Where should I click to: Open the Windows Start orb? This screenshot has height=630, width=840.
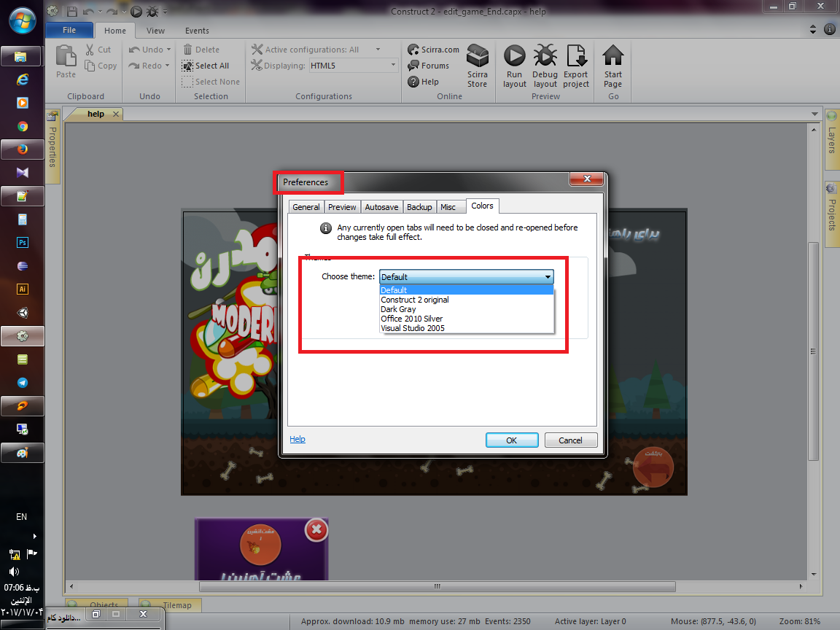coord(22,21)
